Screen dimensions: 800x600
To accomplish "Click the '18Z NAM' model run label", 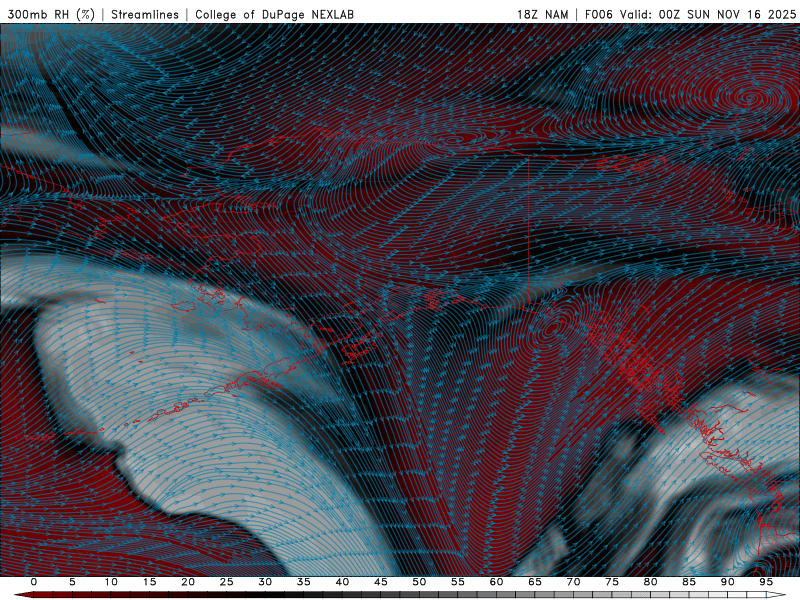I will click(x=542, y=14).
